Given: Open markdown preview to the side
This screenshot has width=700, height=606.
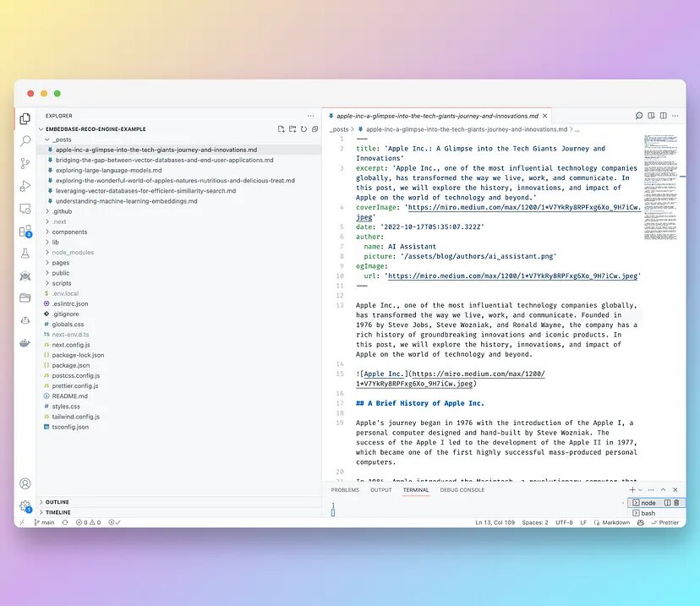Looking at the screenshot, I should pyautogui.click(x=651, y=116).
